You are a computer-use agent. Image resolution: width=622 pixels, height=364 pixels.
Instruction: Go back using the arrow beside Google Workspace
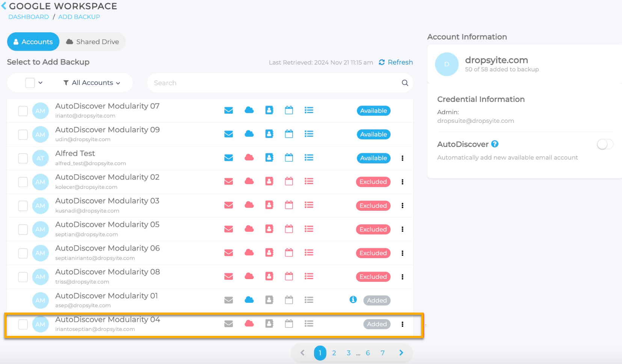[x=4, y=6]
